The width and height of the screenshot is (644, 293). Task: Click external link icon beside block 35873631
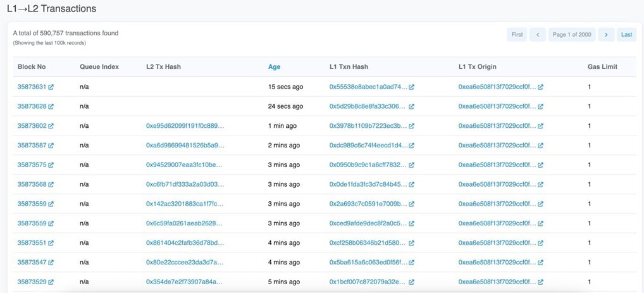51,87
